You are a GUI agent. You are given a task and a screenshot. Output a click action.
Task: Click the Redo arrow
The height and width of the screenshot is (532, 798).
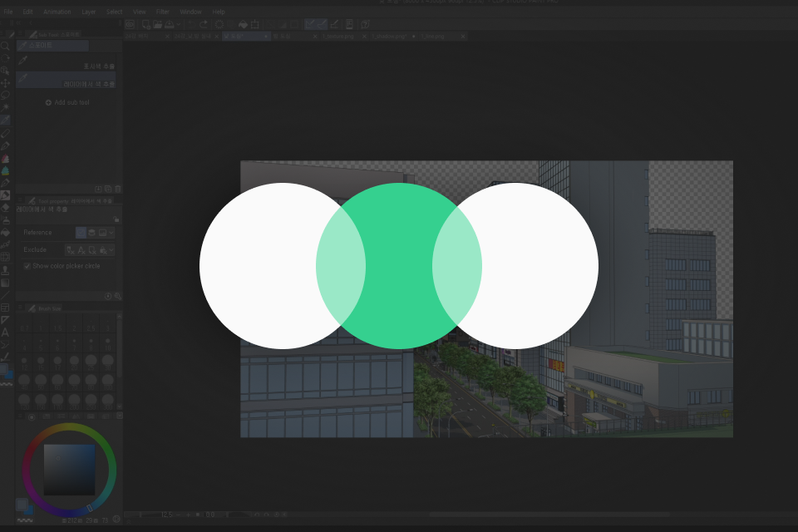(204, 24)
